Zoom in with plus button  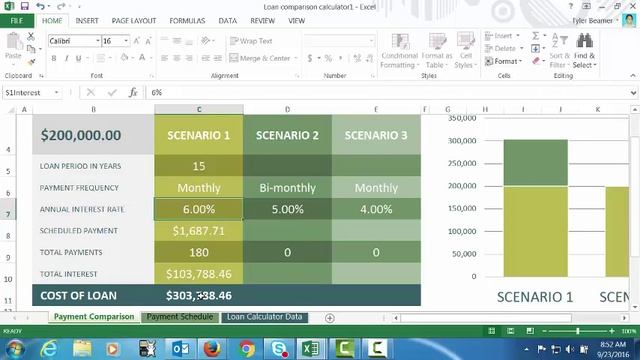(x=611, y=331)
